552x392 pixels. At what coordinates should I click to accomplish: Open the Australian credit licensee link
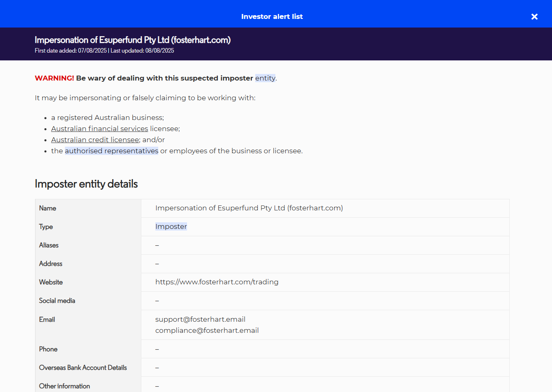tap(95, 140)
